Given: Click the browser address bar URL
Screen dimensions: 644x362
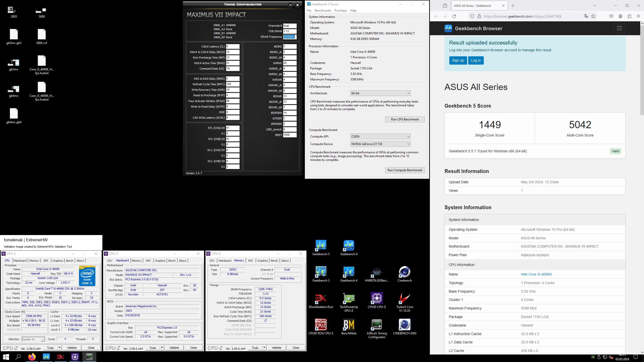Looking at the screenshot, I should click(522, 16).
